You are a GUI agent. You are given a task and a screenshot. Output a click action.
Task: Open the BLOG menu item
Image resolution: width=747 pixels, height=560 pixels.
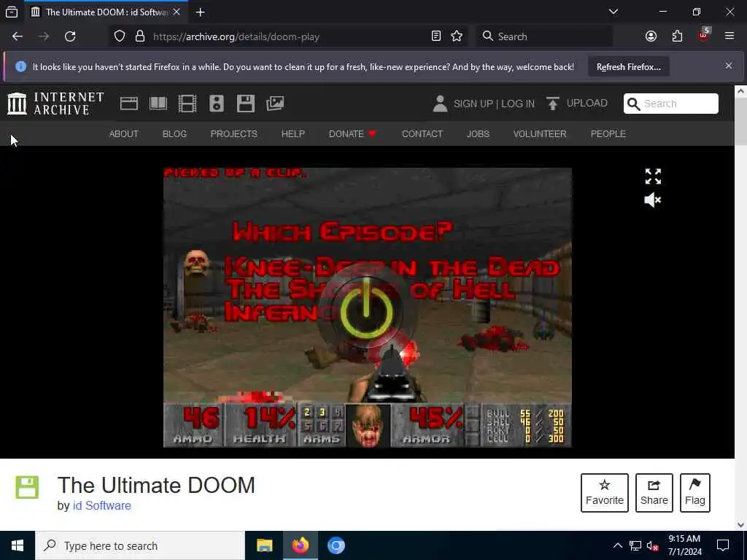click(x=175, y=134)
